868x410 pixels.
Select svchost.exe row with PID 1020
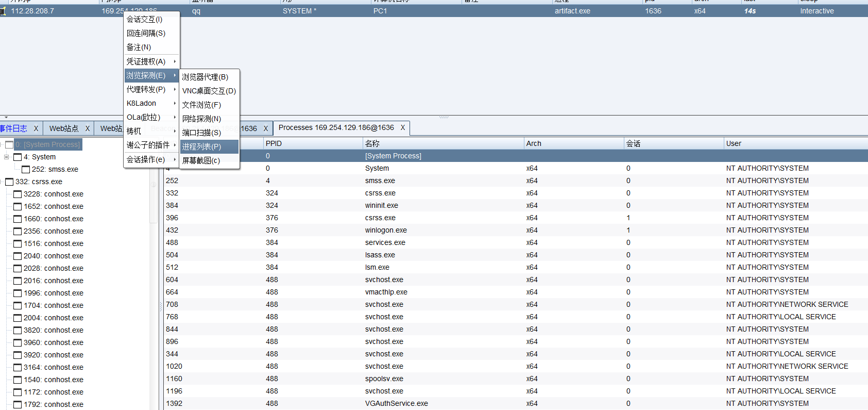(x=516, y=366)
